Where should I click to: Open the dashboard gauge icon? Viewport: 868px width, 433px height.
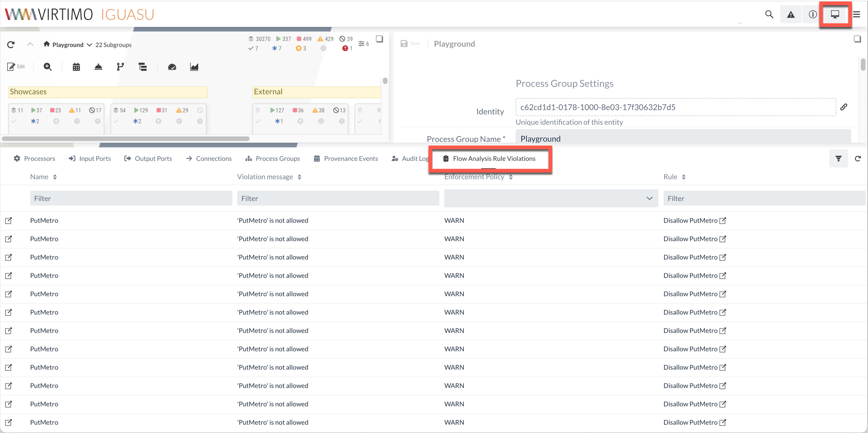pyautogui.click(x=172, y=67)
